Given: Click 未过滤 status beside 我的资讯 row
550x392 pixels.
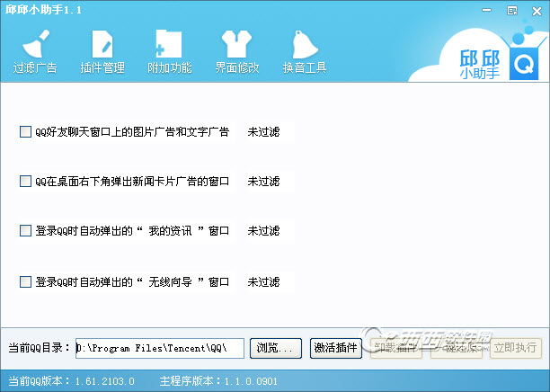Looking at the screenshot, I should pyautogui.click(x=264, y=230).
